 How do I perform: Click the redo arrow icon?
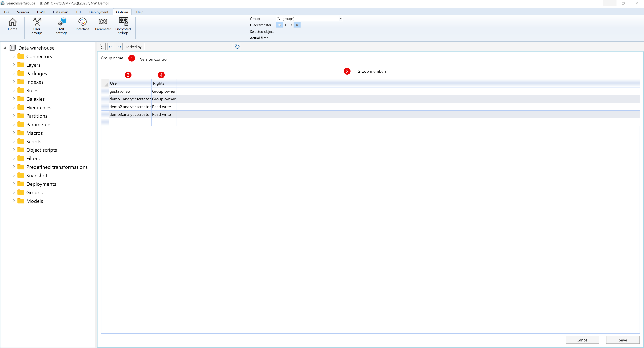[119, 46]
